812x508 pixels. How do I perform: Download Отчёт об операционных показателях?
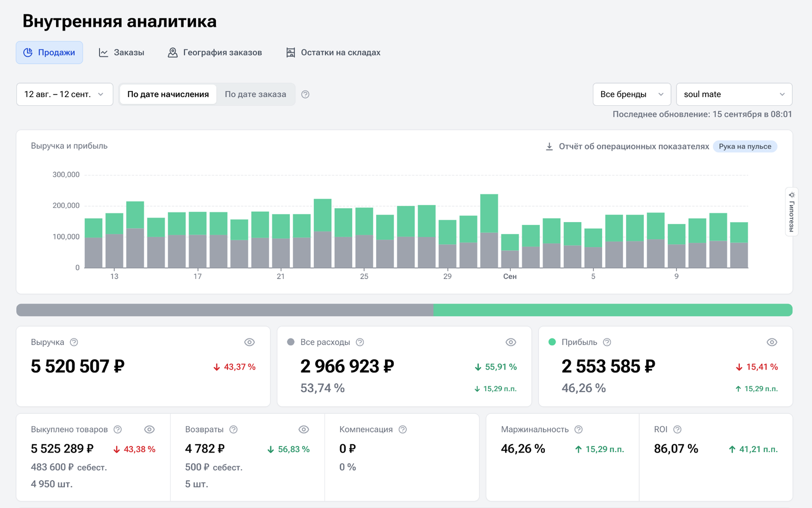(627, 146)
